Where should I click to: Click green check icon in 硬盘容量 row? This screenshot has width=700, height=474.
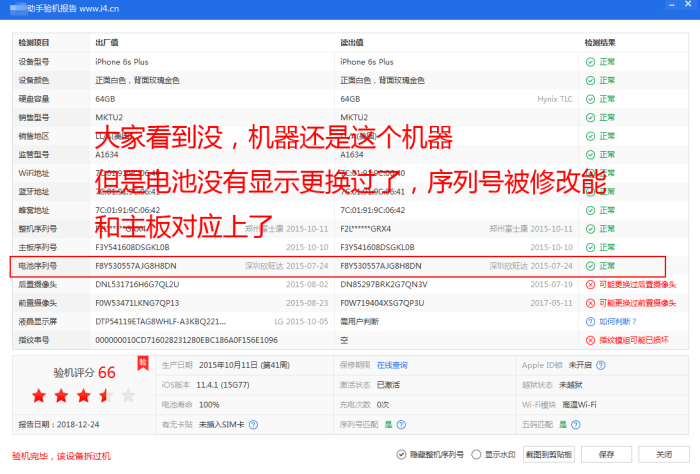(x=590, y=99)
